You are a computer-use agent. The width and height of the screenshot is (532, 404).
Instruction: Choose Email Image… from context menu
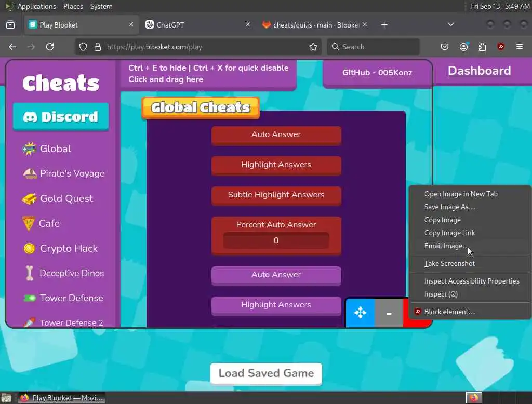click(470, 246)
